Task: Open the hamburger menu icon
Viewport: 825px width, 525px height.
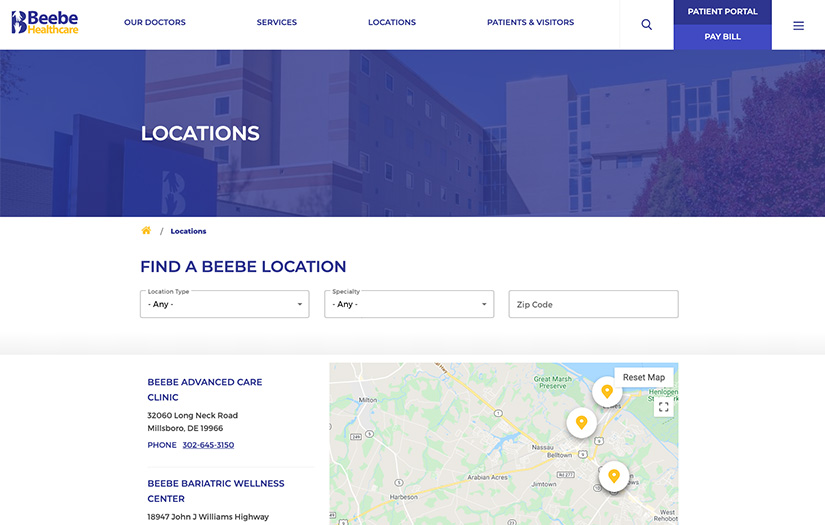Action: point(798,26)
